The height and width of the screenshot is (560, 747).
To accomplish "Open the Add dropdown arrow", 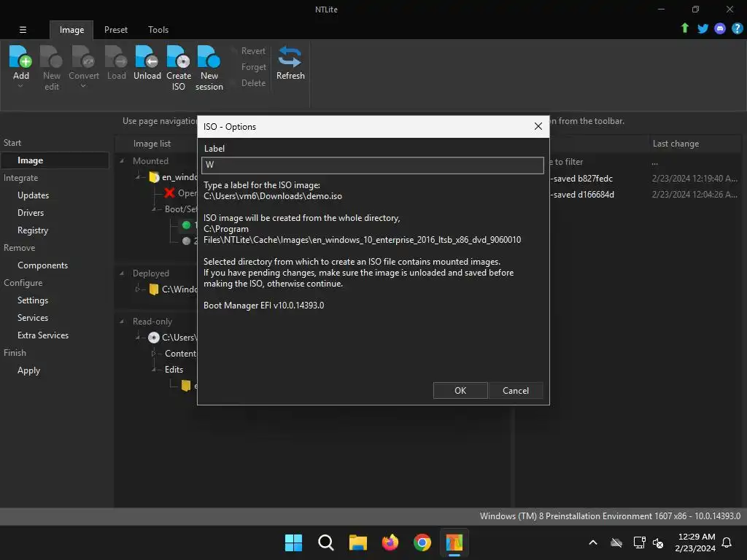I will click(20, 86).
